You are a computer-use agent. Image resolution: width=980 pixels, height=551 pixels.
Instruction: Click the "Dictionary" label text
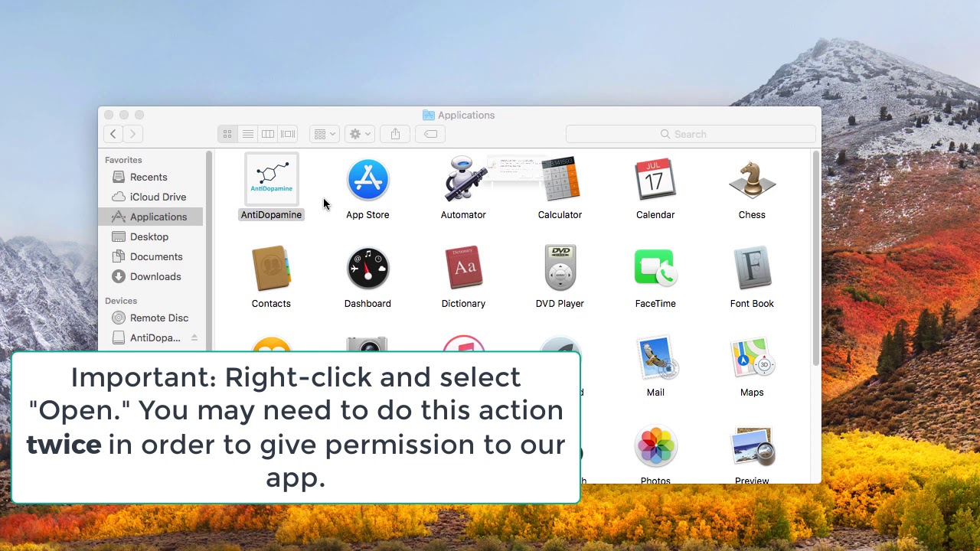click(x=463, y=303)
